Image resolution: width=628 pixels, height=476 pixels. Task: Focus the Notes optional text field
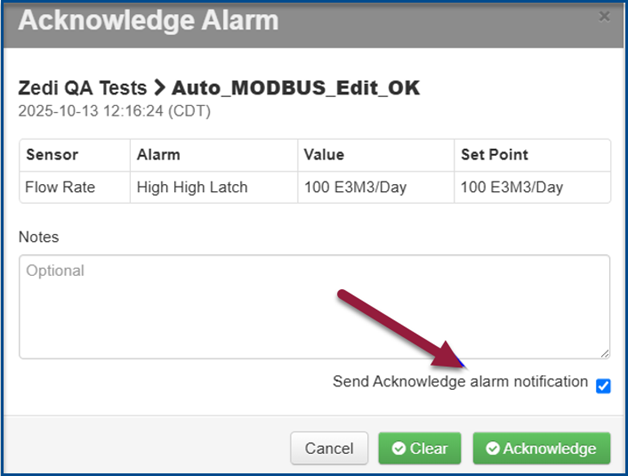[x=314, y=306]
